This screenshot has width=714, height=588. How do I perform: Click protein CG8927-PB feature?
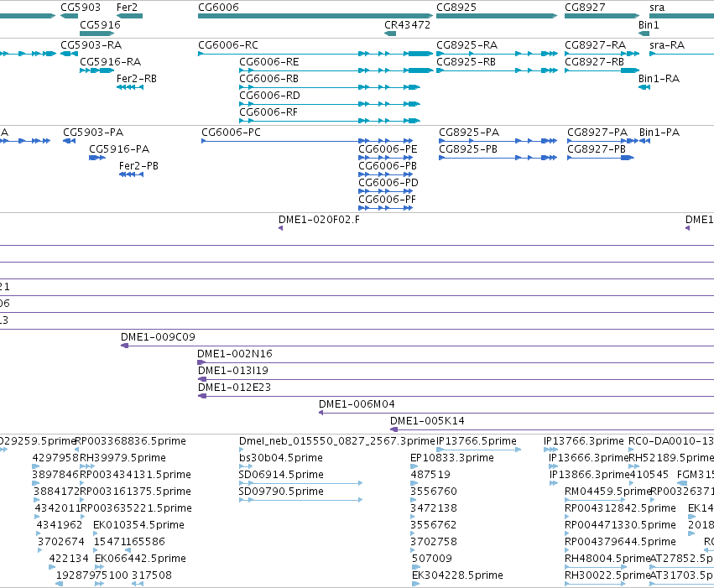coord(601,158)
